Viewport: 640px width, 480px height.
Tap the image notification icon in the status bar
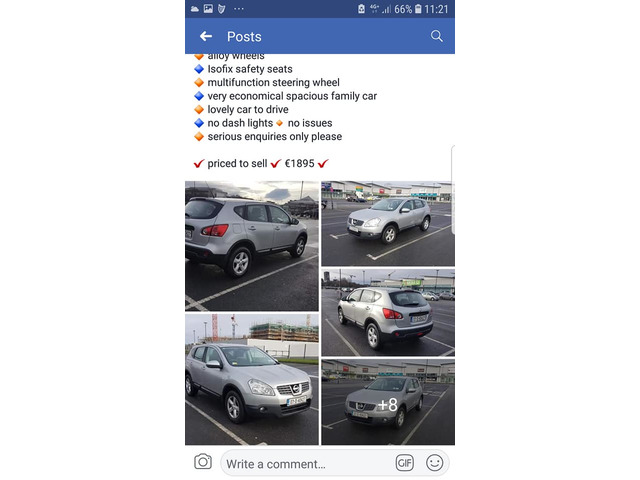tap(208, 9)
